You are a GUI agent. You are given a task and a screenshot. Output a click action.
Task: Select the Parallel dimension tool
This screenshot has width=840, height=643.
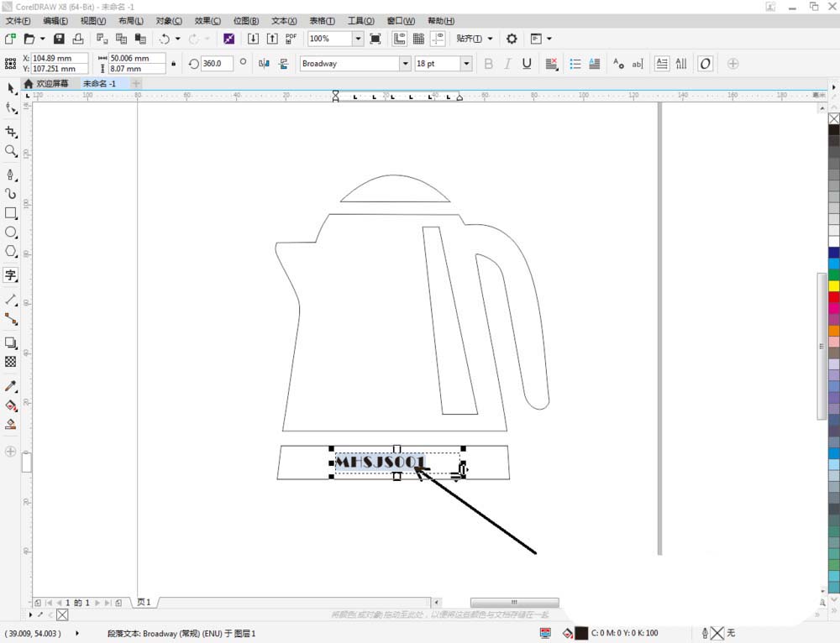(11, 300)
